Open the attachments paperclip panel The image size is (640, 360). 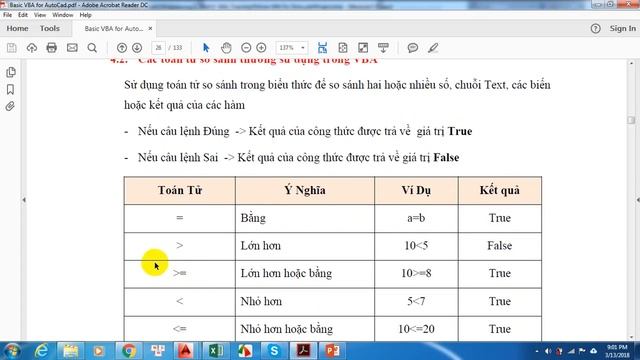[x=10, y=107]
